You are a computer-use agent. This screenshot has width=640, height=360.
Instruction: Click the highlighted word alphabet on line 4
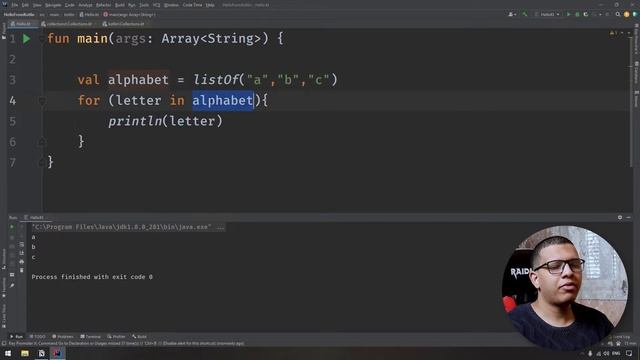point(222,101)
